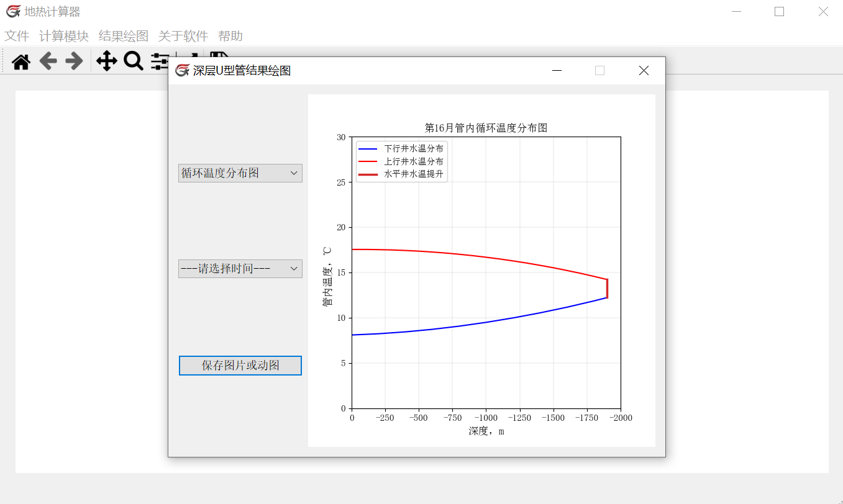The image size is (843, 504).
Task: Open the 文件 menu
Action: 17,36
